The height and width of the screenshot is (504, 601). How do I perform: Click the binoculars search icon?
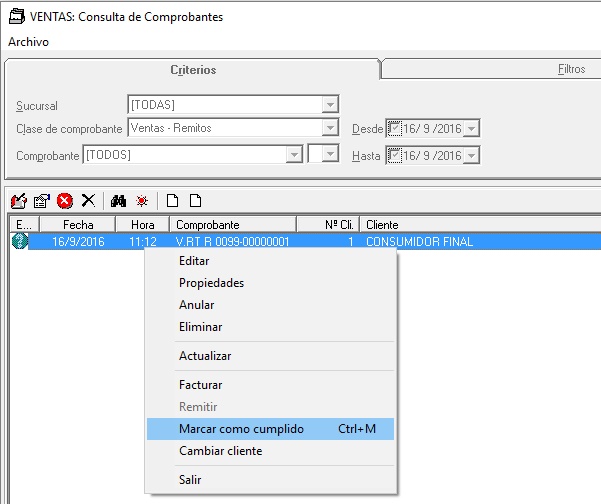click(118, 200)
